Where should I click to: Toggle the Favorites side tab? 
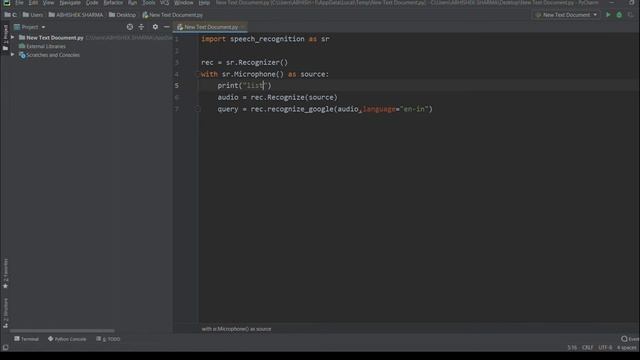(5, 273)
